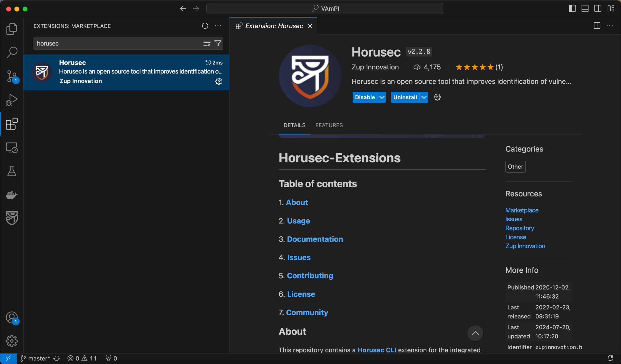Jump to Issues in table of contents
This screenshot has height=364, width=621.
click(x=299, y=257)
